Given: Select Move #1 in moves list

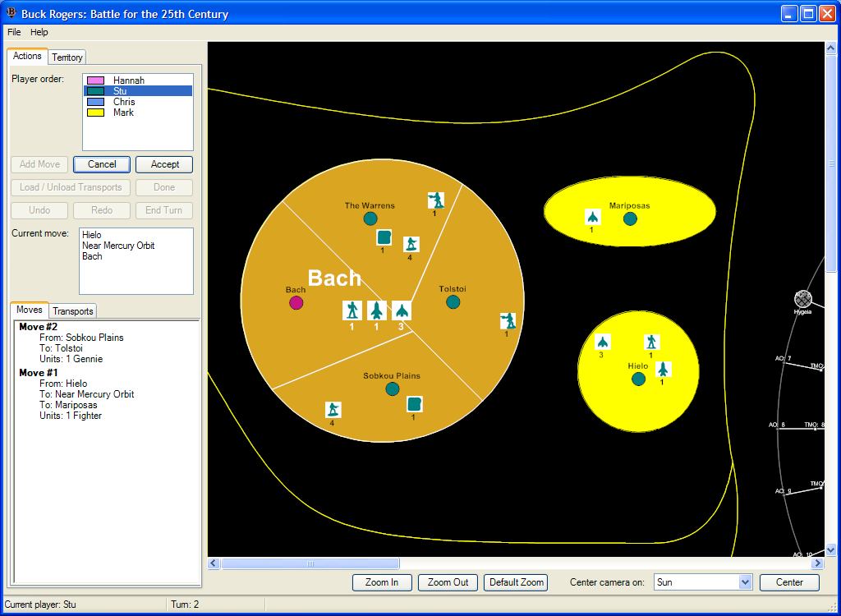Looking at the screenshot, I should pyautogui.click(x=38, y=373).
